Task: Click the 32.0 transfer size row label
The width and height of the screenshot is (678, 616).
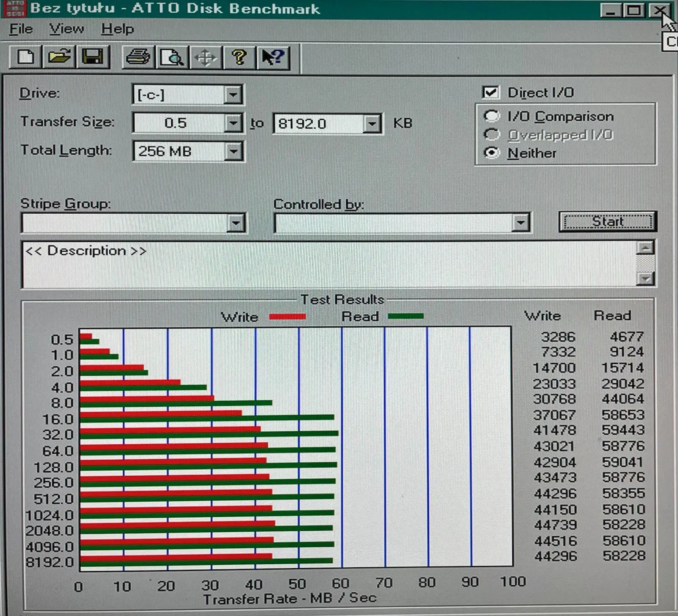Action: coord(58,435)
